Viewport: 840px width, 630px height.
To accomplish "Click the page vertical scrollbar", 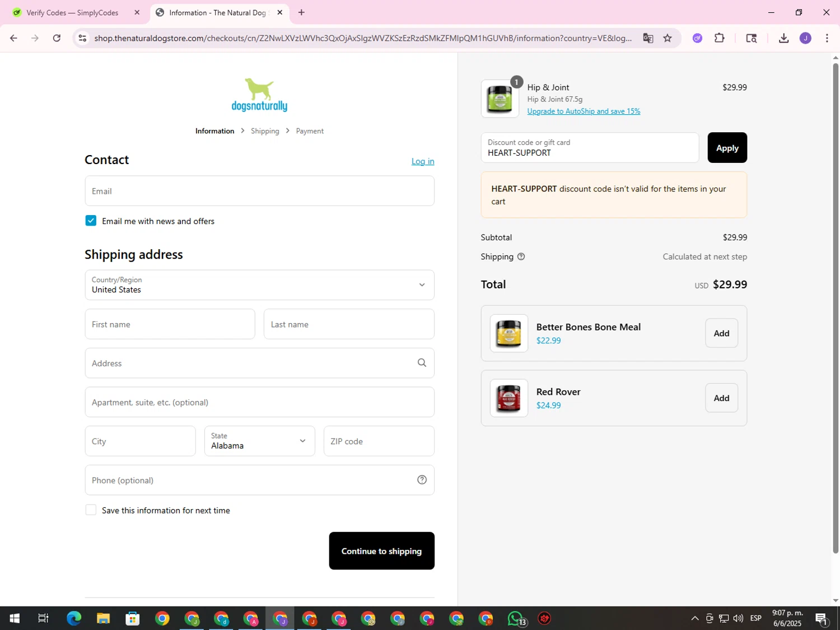I will 836,308.
